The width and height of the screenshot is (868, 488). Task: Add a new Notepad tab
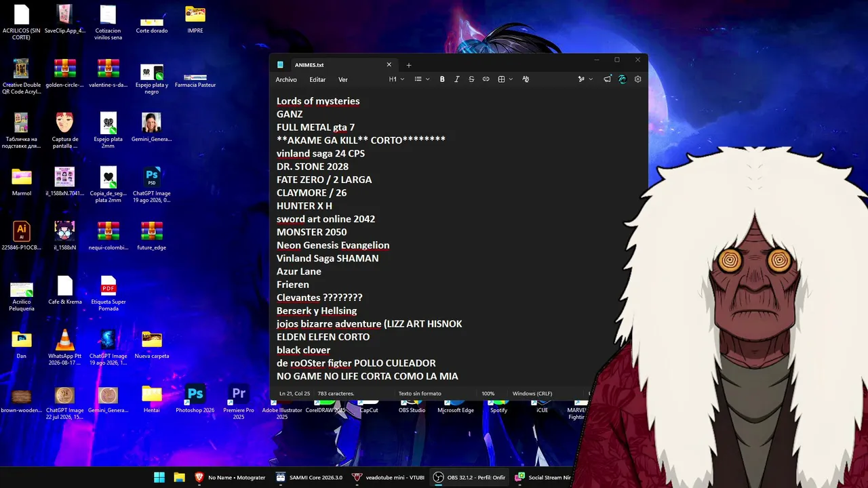pyautogui.click(x=408, y=65)
